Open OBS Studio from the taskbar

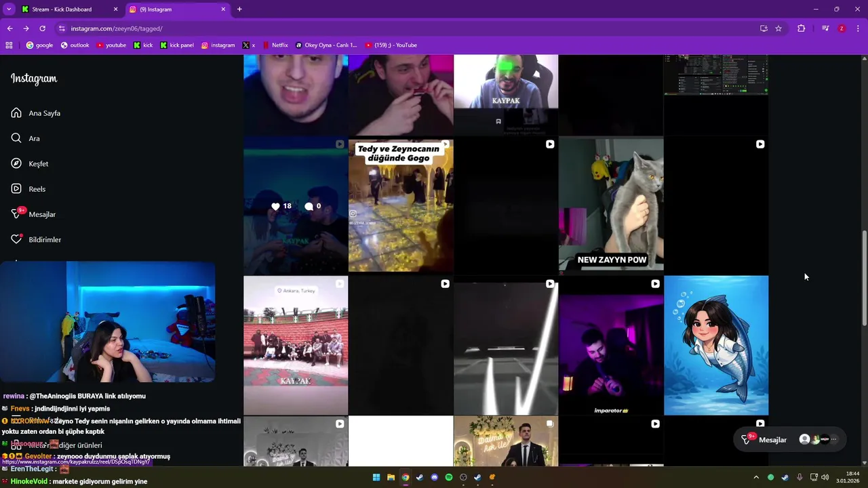coord(464,477)
